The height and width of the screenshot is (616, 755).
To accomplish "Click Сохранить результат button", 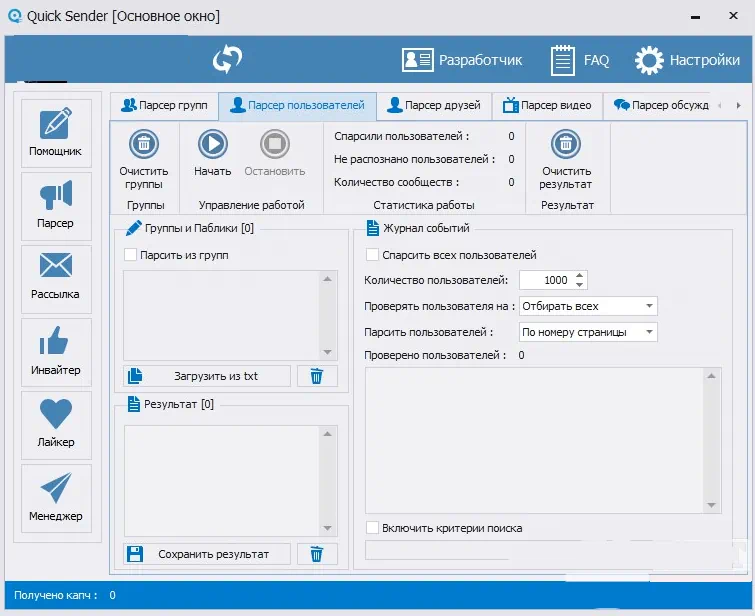I will click(207, 554).
